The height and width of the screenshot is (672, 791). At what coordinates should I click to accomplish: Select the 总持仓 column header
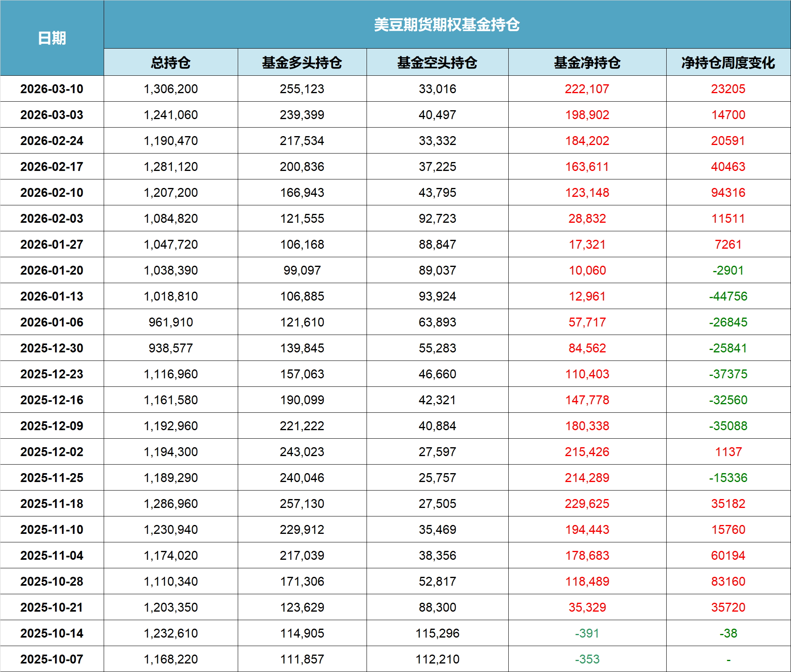click(x=171, y=62)
